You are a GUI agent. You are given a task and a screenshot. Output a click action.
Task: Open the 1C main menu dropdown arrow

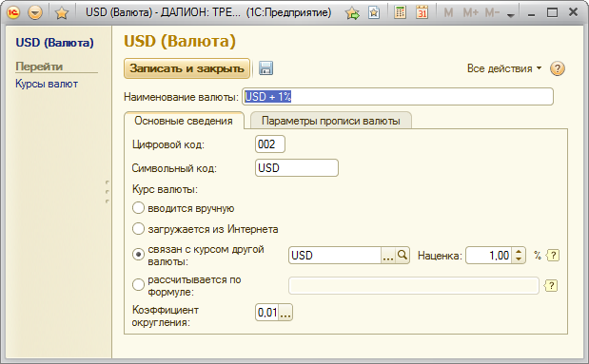click(x=35, y=13)
